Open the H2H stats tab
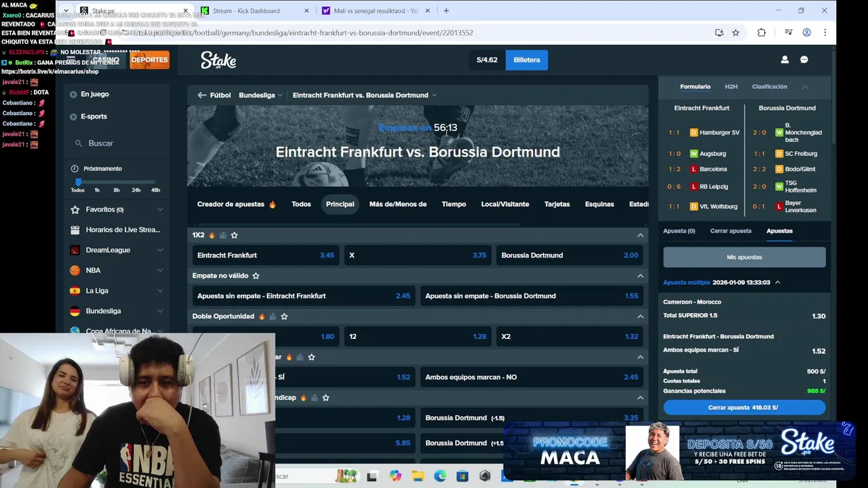The width and height of the screenshot is (868, 488). click(731, 87)
